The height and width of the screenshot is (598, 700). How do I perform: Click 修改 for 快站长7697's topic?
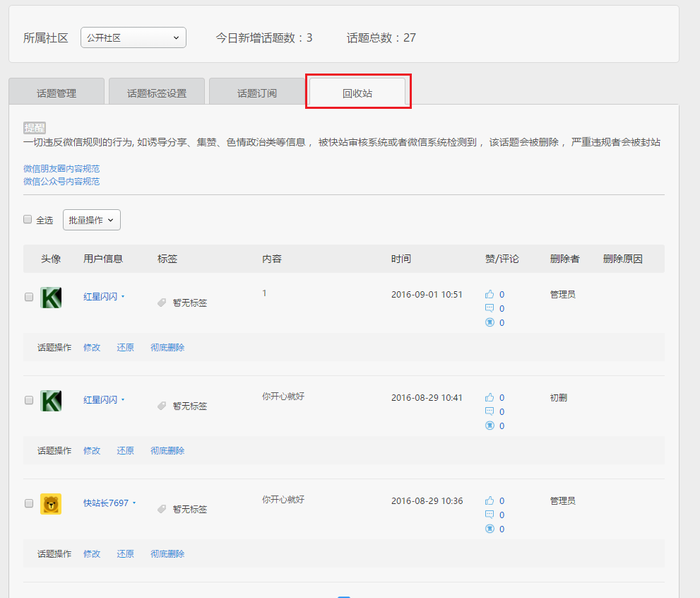(92, 554)
